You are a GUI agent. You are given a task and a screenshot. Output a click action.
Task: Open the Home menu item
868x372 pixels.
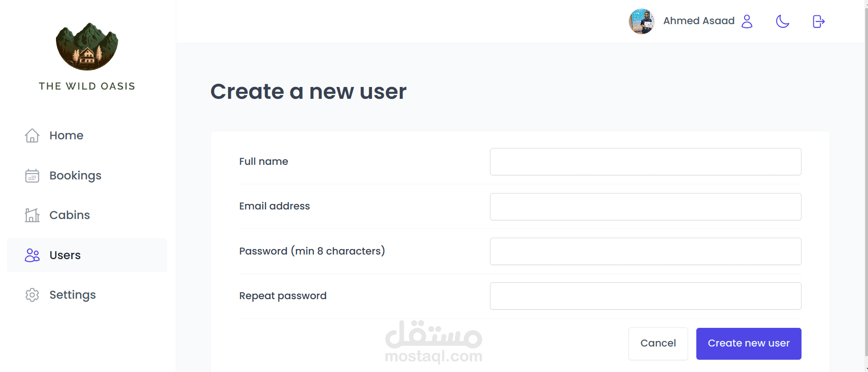(66, 135)
